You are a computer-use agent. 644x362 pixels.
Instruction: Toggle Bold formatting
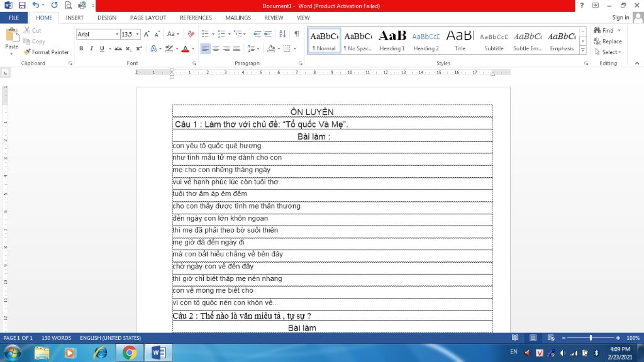[81, 49]
